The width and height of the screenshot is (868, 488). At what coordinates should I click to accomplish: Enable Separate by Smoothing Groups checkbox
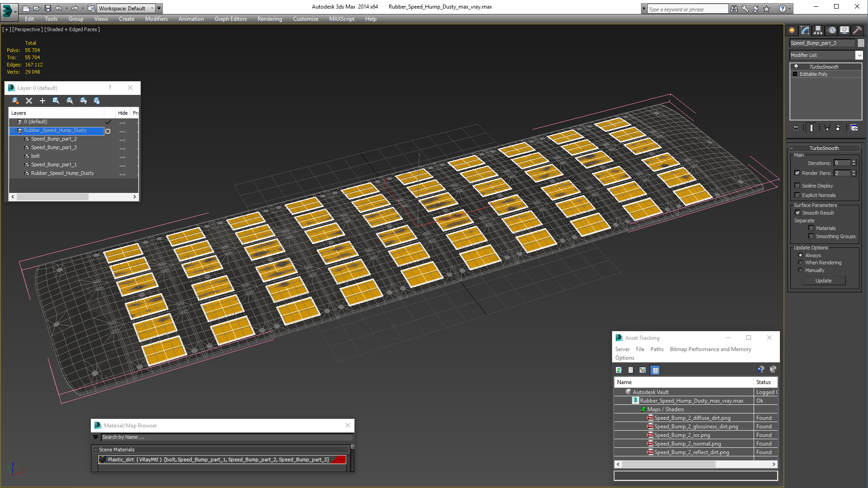coord(811,236)
